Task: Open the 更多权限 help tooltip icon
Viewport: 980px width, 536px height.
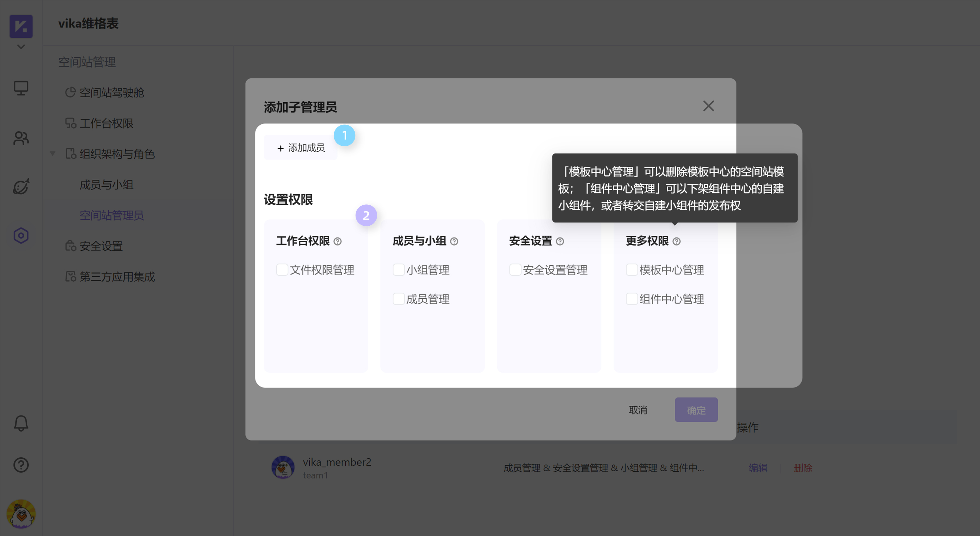Action: (x=676, y=241)
